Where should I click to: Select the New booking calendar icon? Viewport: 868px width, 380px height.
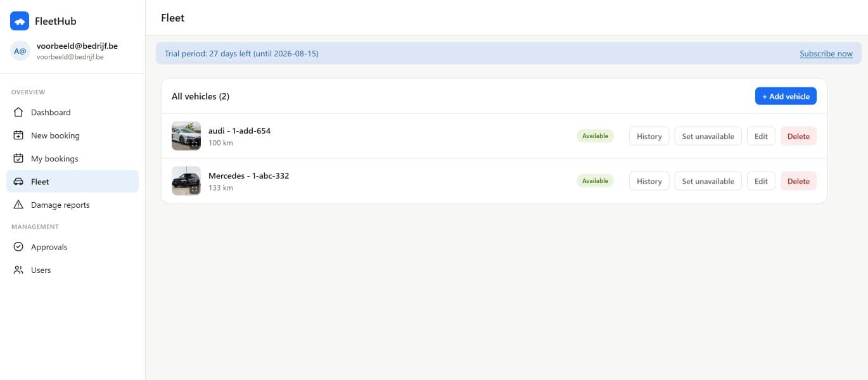[18, 136]
